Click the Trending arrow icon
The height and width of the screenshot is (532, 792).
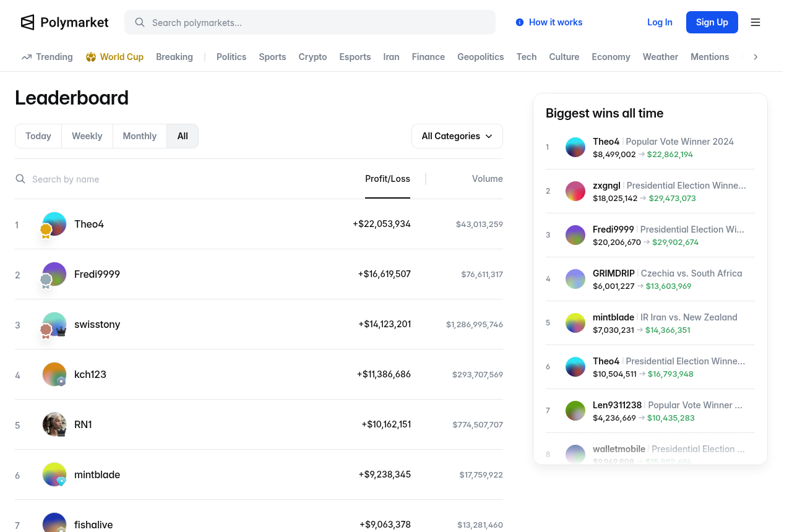[27, 57]
